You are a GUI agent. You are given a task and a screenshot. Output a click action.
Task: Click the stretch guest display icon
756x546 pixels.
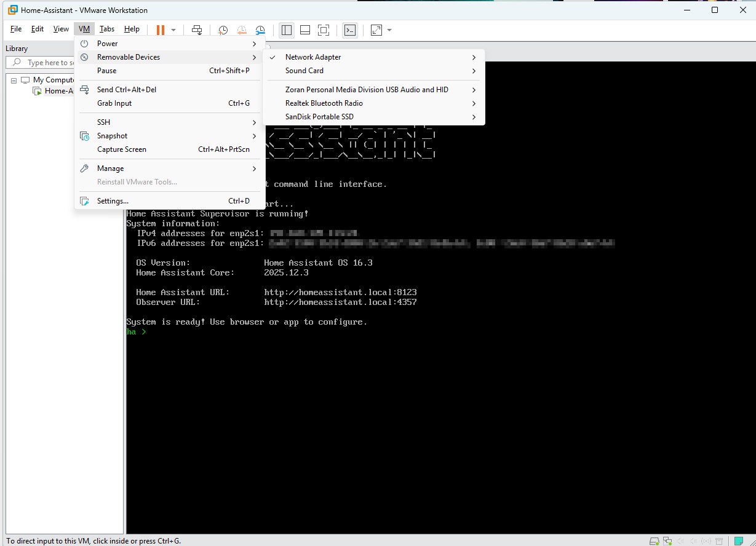pyautogui.click(x=376, y=30)
